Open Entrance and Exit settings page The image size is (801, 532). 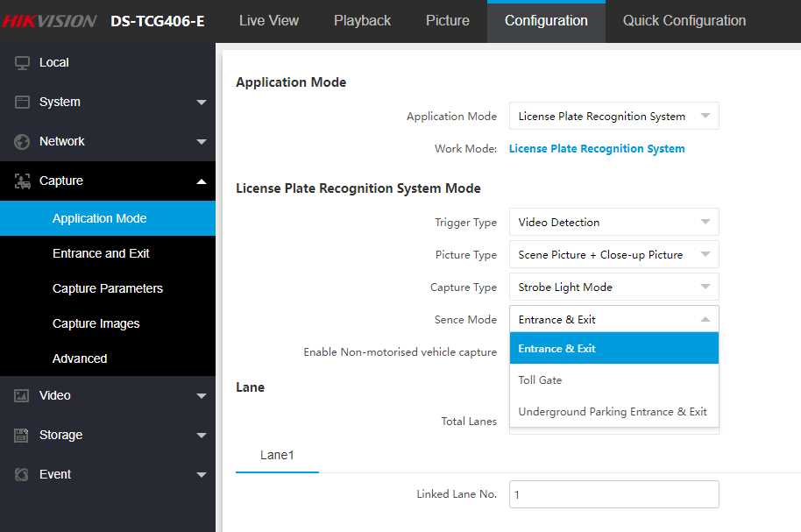coord(101,253)
